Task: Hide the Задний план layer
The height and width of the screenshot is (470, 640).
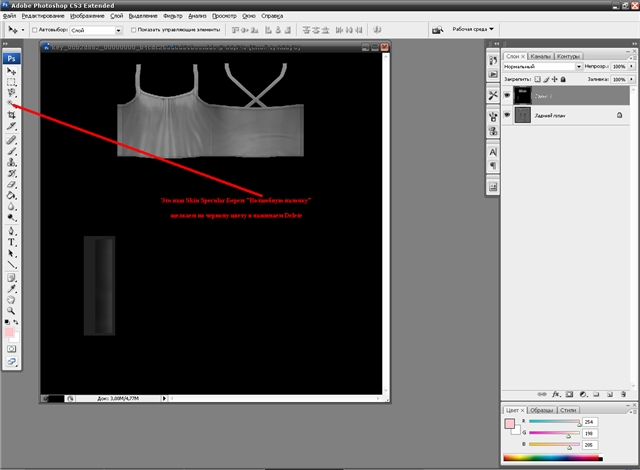Action: pyautogui.click(x=507, y=116)
